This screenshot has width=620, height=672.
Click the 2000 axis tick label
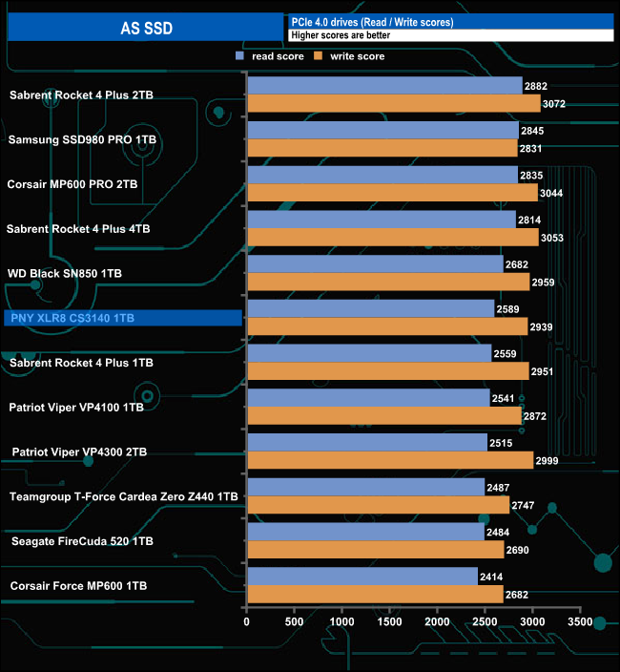point(437,621)
